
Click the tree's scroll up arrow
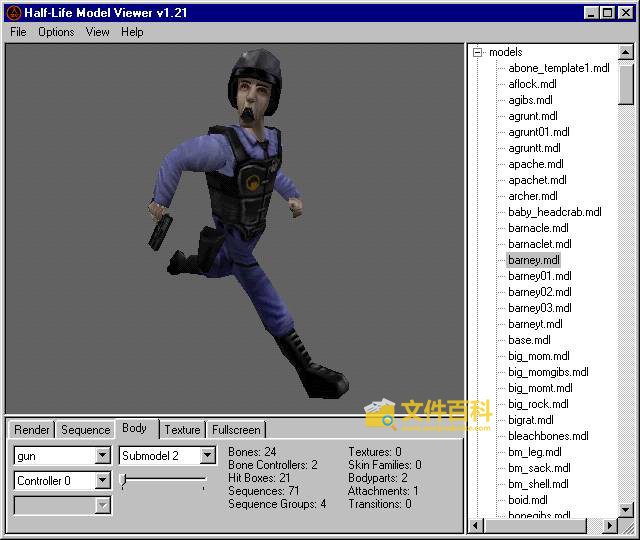(x=626, y=52)
